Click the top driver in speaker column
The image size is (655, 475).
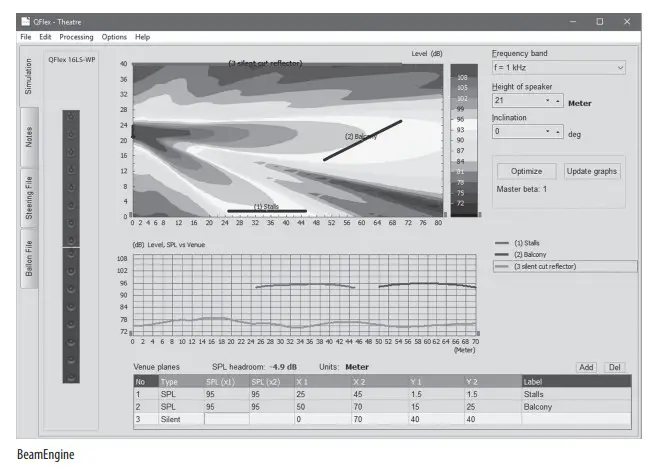pos(71,117)
